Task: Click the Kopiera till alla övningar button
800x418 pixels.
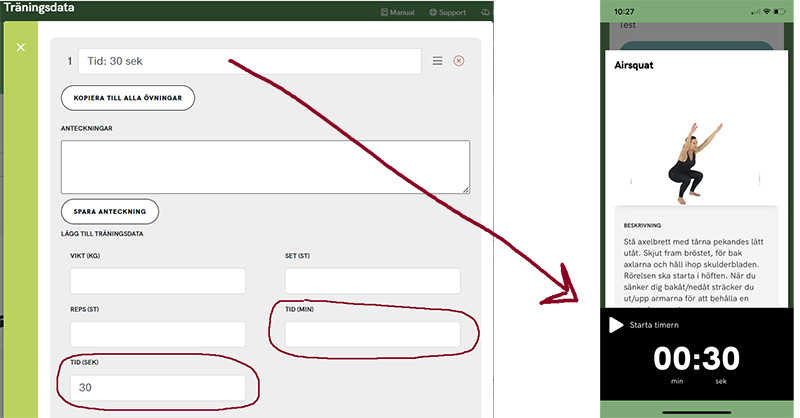Action: tap(127, 98)
